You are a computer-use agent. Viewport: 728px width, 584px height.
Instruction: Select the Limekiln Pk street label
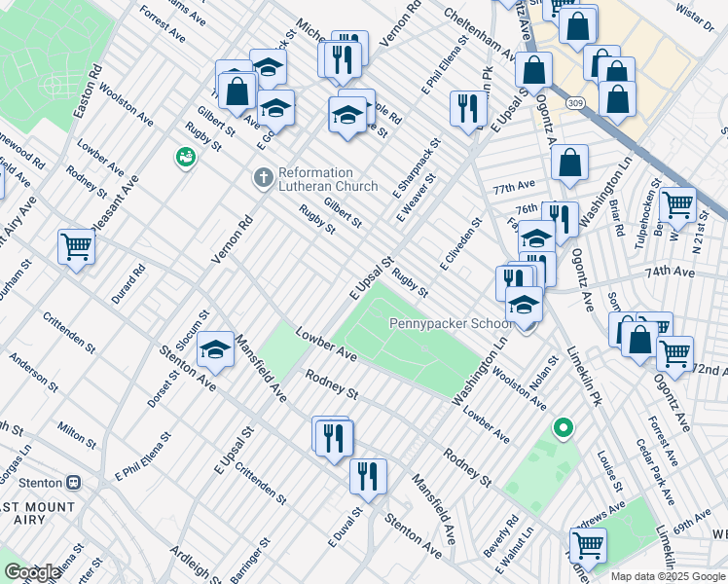point(584,376)
